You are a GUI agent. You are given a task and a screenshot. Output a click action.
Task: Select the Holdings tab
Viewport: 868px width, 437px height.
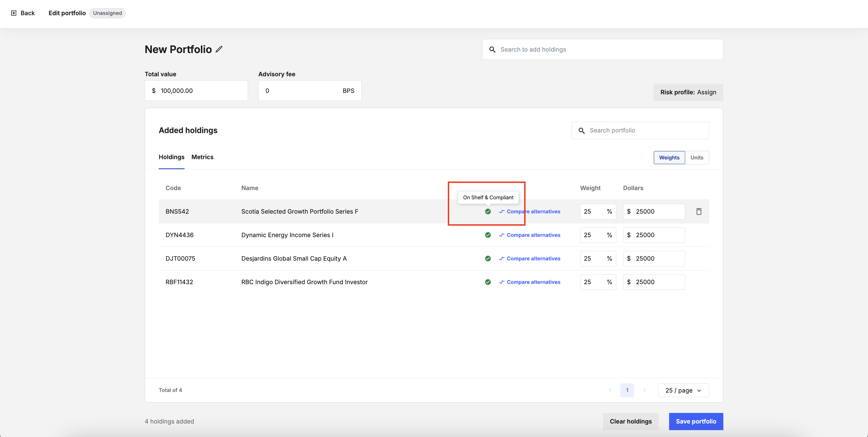[x=172, y=157]
